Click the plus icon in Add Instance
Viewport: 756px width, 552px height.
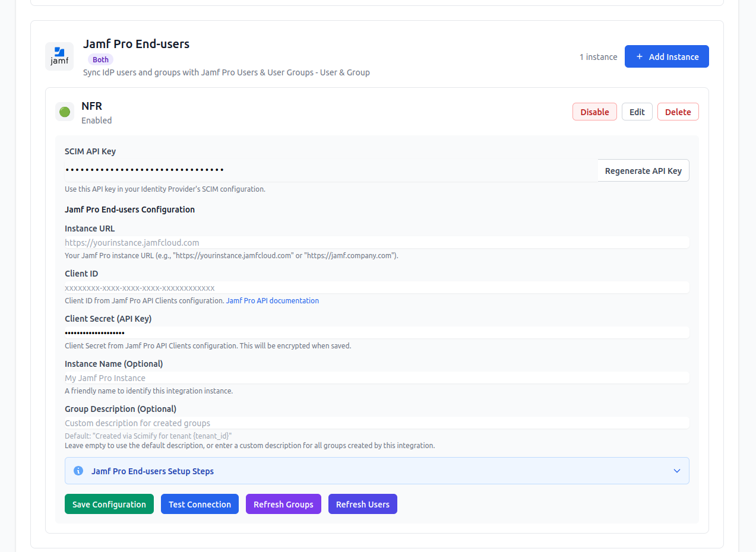click(x=640, y=56)
